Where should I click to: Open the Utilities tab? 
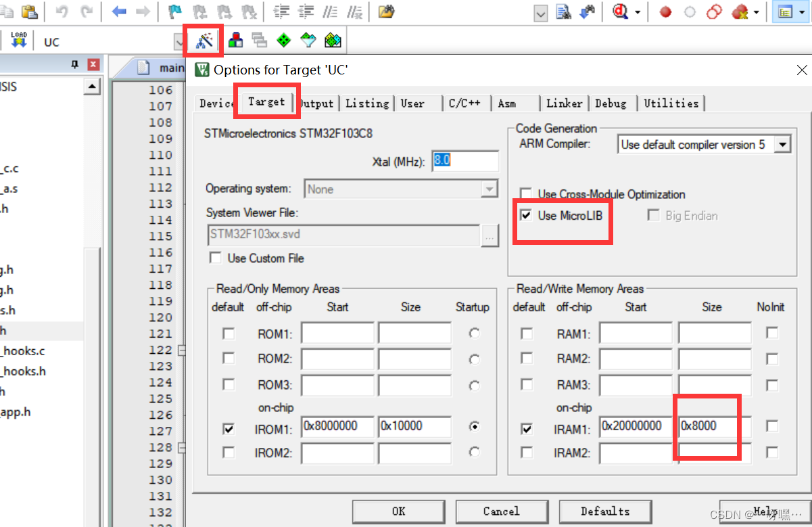[x=671, y=104]
